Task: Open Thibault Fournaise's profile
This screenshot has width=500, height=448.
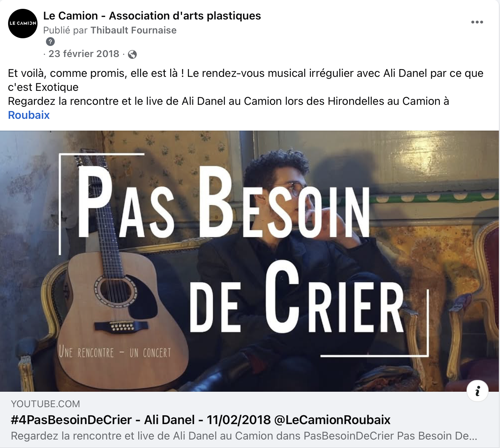Action: pyautogui.click(x=133, y=30)
